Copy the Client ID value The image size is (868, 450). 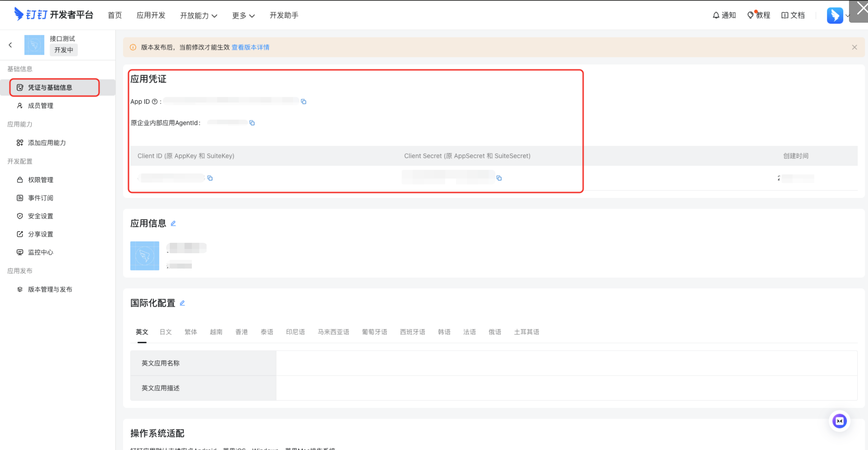(x=210, y=178)
